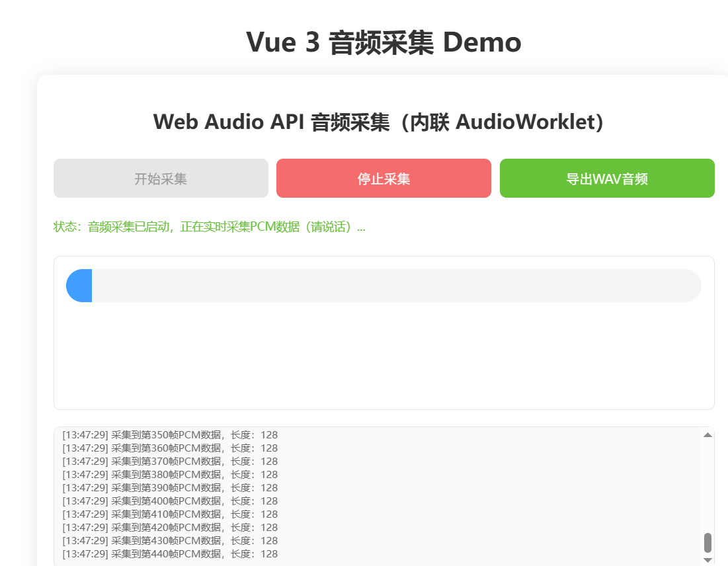The height and width of the screenshot is (566, 728).
Task: Click the green 状态 status message text
Action: [210, 227]
